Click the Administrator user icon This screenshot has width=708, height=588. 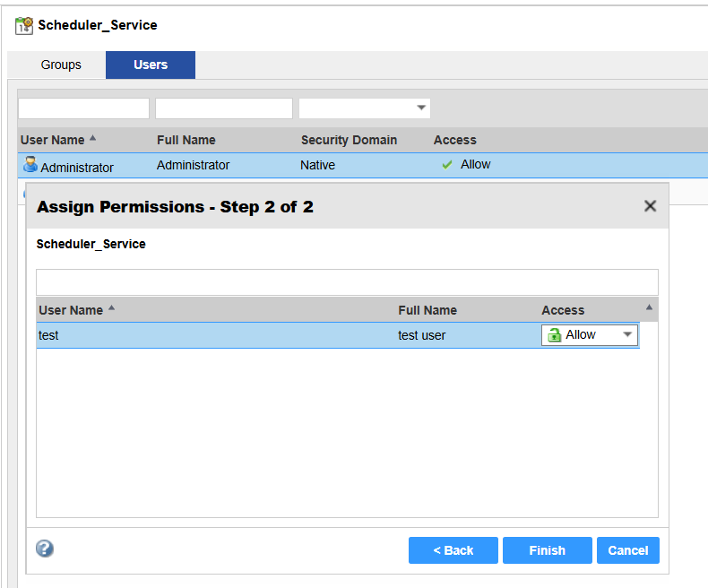[30, 164]
